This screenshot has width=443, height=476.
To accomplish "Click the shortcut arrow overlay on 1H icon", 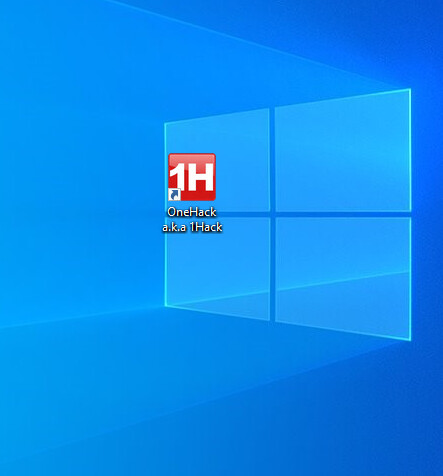I will coord(174,195).
